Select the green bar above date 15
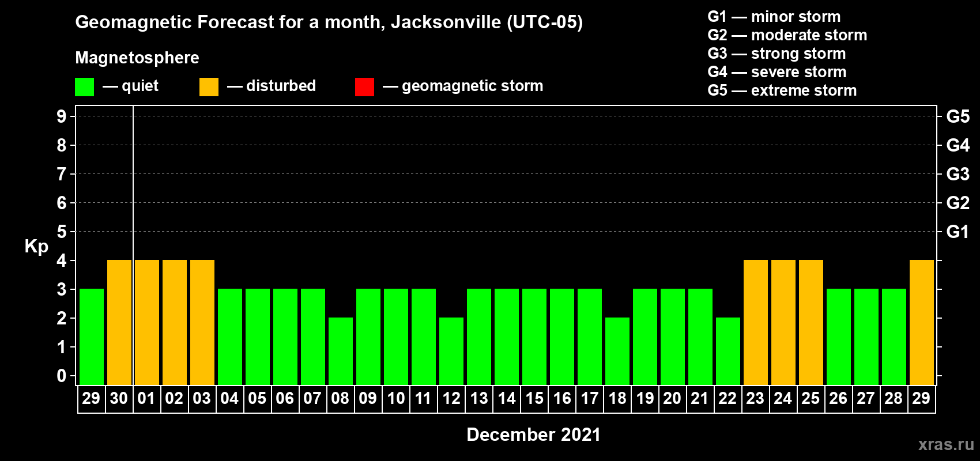This screenshot has width=980, height=461. click(x=534, y=337)
